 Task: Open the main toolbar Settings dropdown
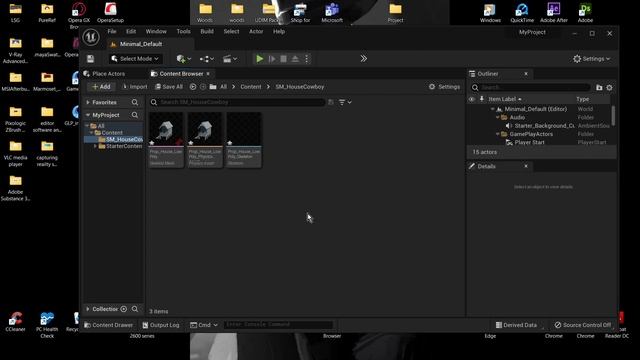591,59
